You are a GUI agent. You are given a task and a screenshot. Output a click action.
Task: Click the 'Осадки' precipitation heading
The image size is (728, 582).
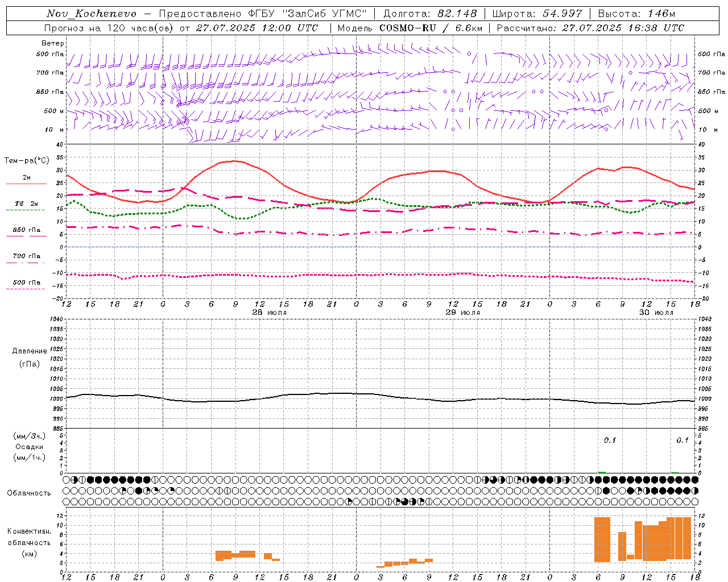pyautogui.click(x=30, y=447)
